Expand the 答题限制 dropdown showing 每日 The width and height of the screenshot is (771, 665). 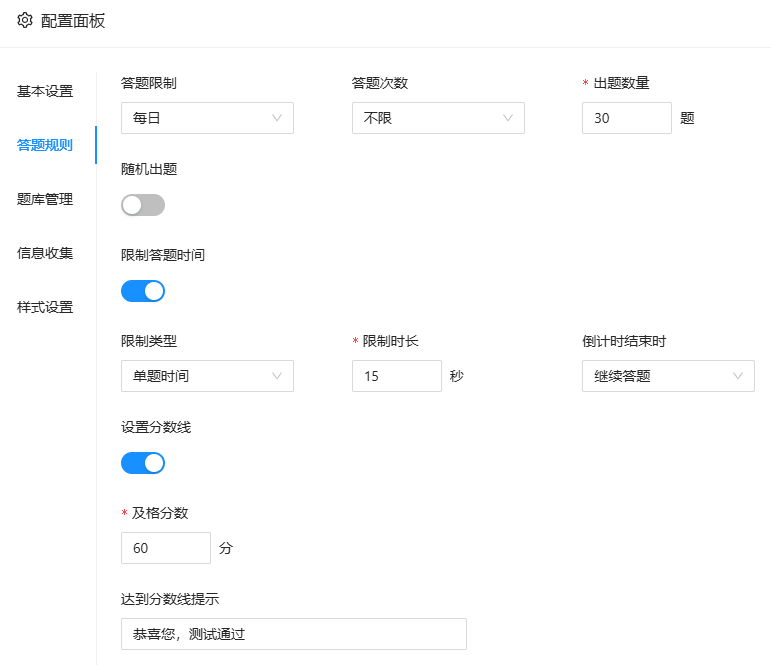coord(207,118)
